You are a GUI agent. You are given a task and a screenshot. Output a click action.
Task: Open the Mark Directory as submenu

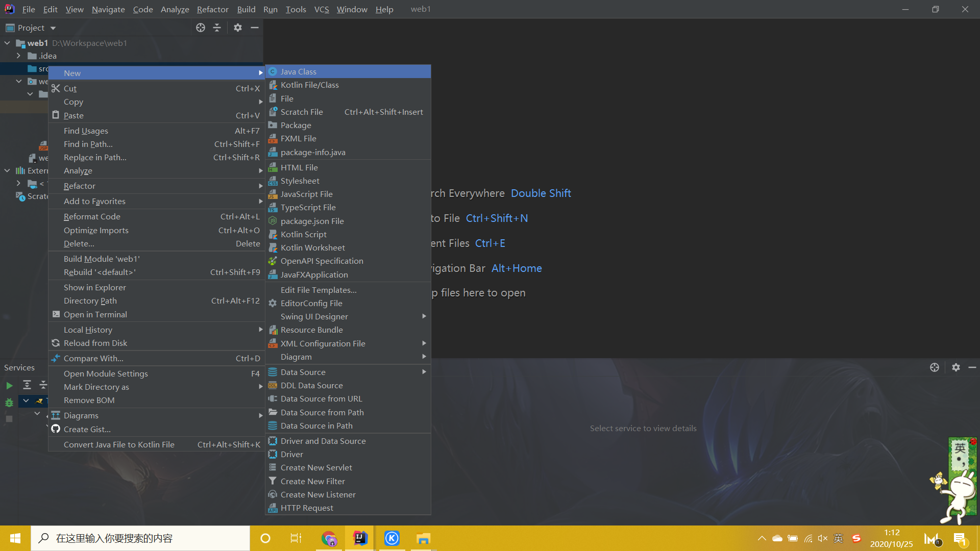(x=157, y=387)
